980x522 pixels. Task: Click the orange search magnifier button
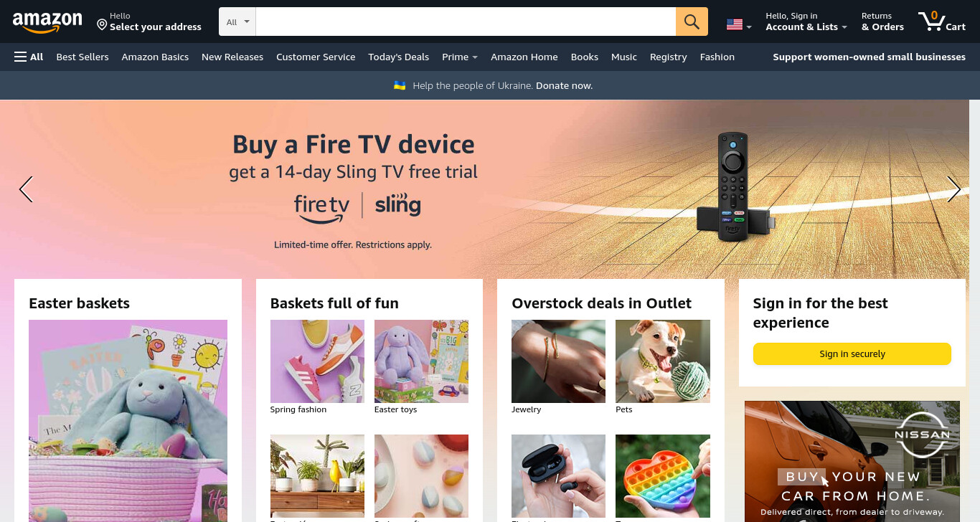692,22
